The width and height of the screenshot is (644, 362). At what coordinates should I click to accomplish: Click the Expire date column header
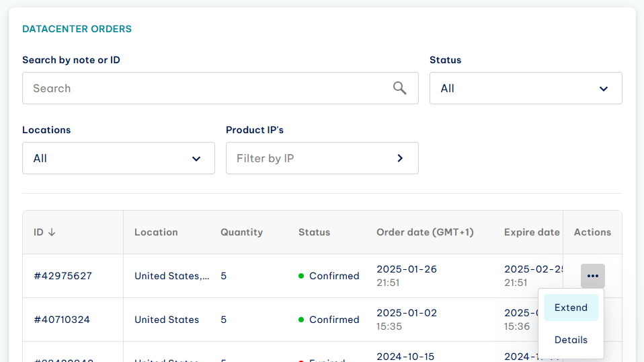(532, 232)
